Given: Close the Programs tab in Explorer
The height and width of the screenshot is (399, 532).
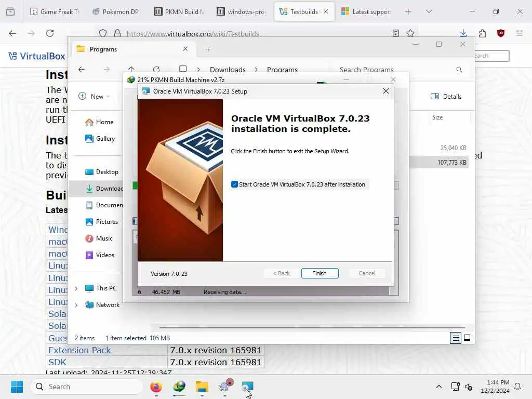Looking at the screenshot, I should (x=185, y=49).
